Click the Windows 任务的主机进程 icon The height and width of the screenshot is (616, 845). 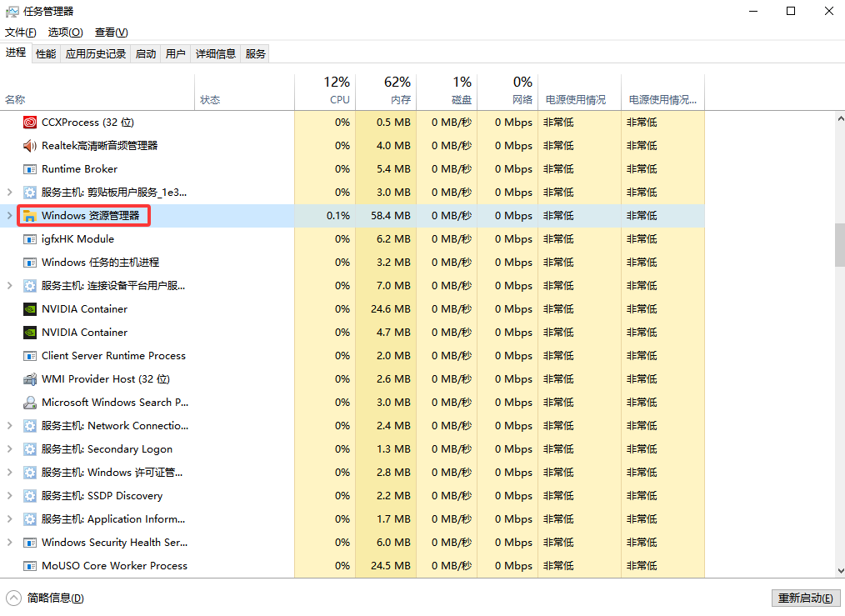(x=30, y=263)
